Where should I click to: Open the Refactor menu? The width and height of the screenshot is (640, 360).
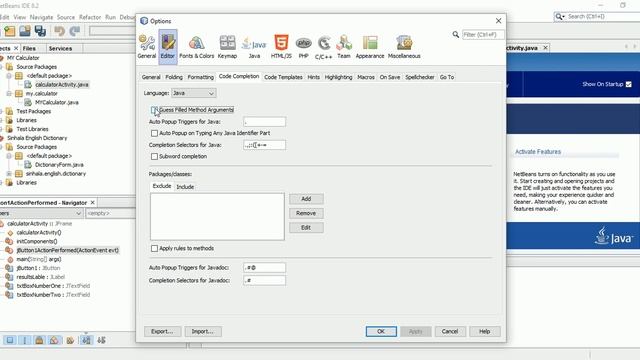(x=90, y=17)
